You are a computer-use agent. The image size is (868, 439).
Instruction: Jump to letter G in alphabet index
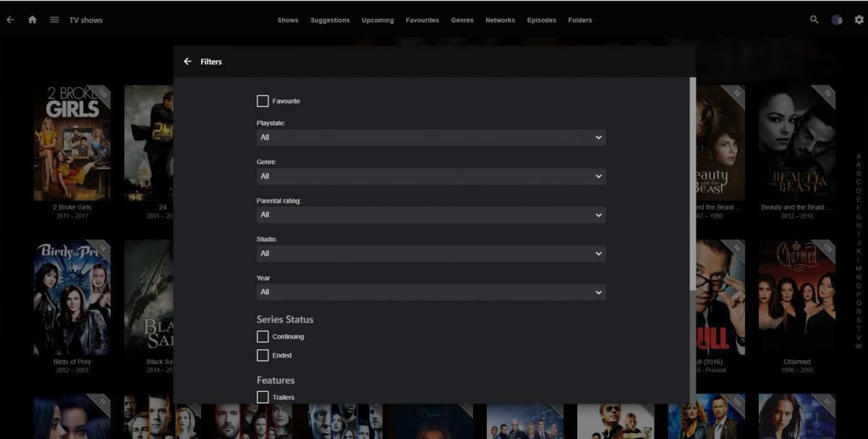859,216
